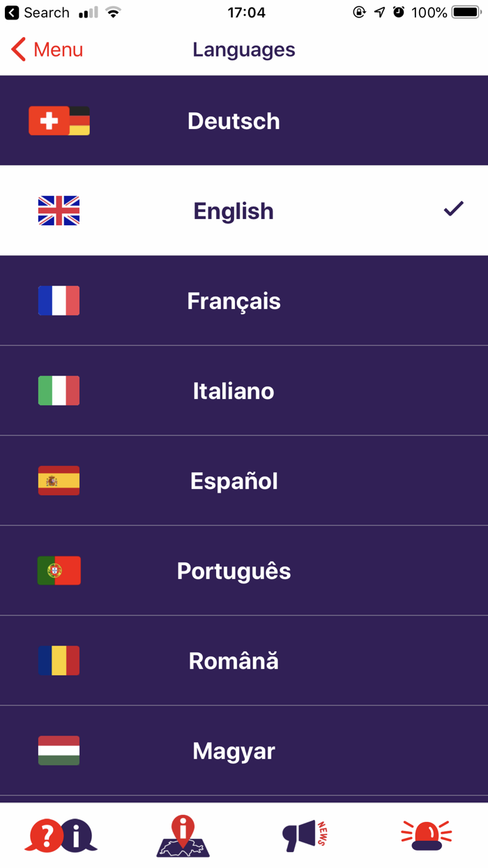488x868 pixels.
Task: Choose Português as app language
Action: (234, 571)
